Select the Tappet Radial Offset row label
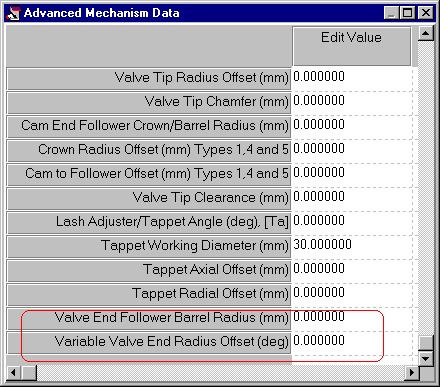This screenshot has width=440, height=387. click(x=149, y=295)
